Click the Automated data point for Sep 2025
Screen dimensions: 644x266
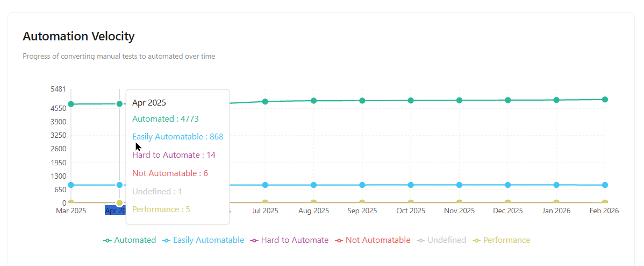tap(362, 101)
